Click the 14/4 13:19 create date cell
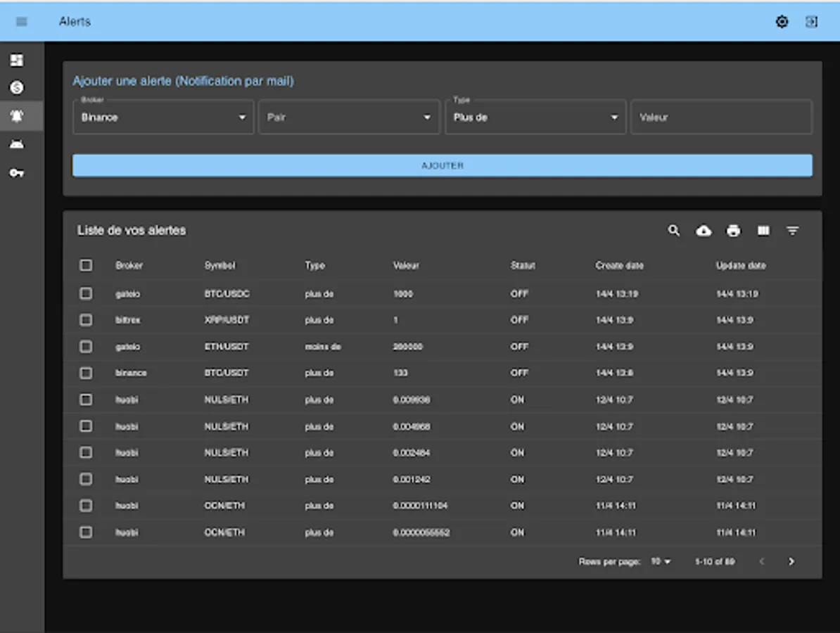This screenshot has width=840, height=633. pos(616,293)
